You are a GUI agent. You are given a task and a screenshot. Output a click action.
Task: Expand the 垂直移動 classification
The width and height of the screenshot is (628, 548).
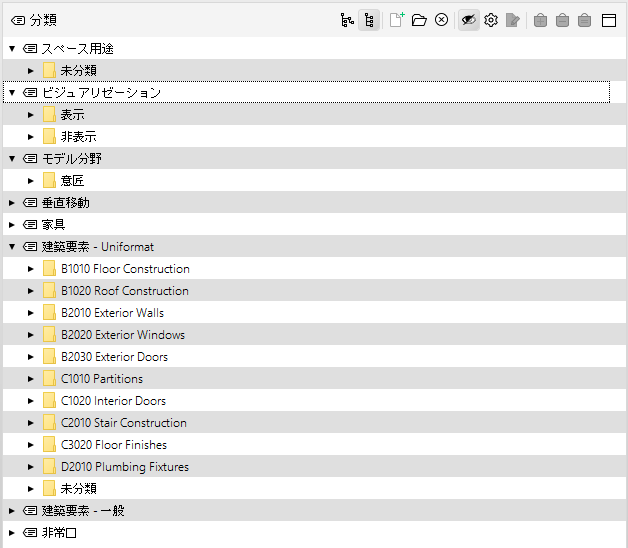12,203
